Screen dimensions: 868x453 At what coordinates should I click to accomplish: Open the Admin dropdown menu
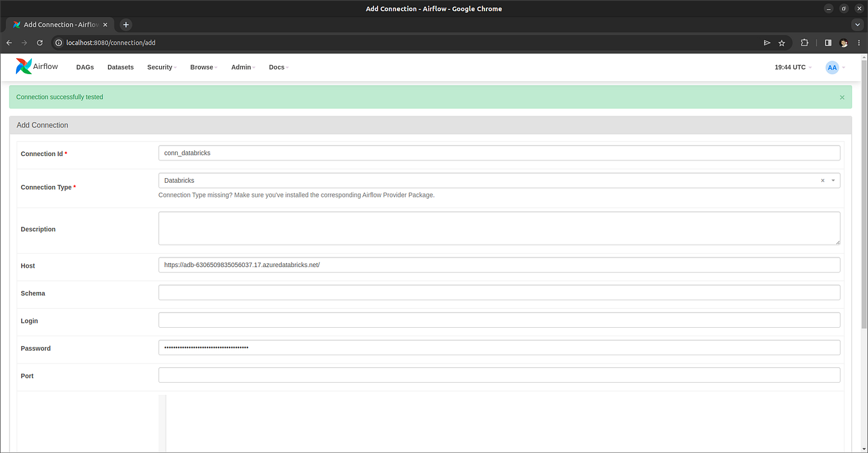(242, 67)
